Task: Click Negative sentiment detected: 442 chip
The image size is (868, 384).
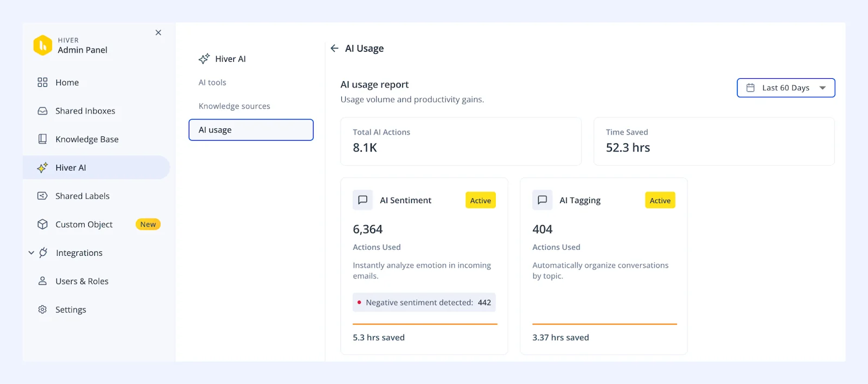Action: (x=424, y=302)
